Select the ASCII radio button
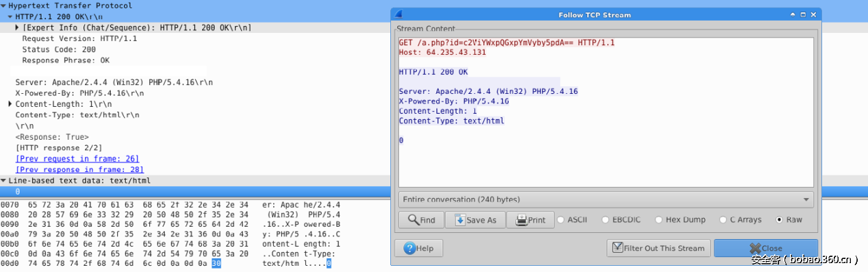This screenshot has height=272, width=868. coord(561,220)
